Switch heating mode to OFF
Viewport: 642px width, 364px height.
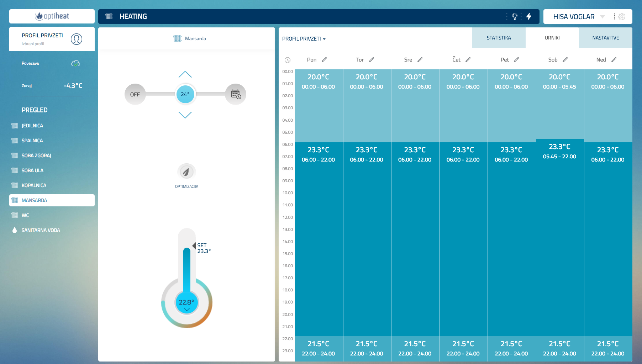pos(135,94)
